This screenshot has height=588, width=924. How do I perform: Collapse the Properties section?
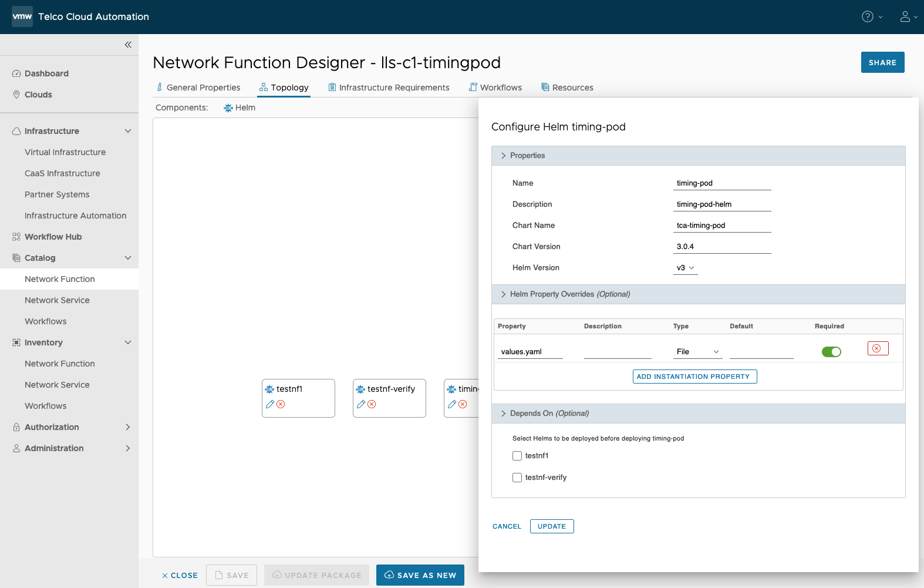pyautogui.click(x=504, y=156)
